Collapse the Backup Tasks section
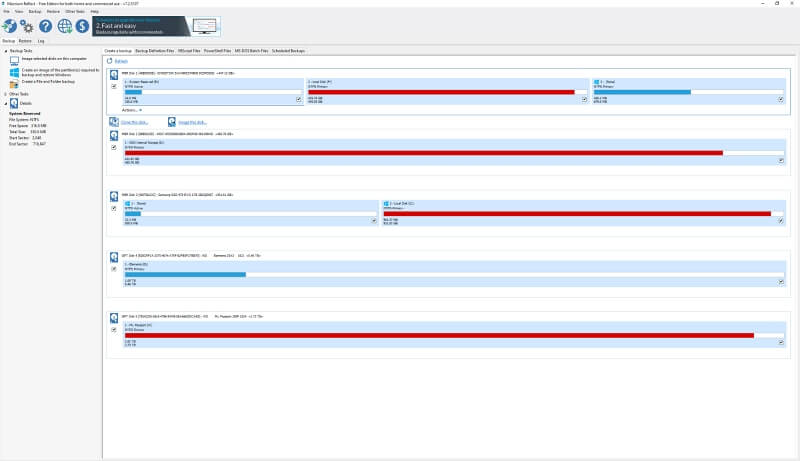800x461 pixels. [6, 51]
